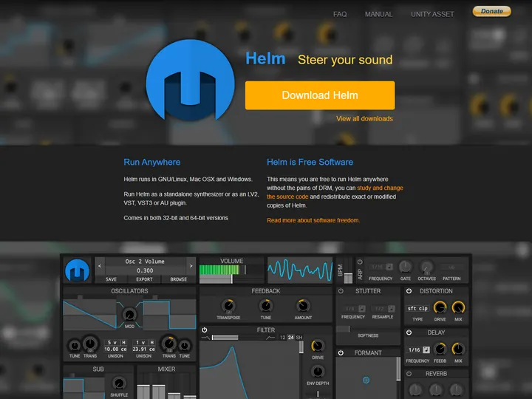Toggle the FORMANT power button
532x399 pixels.
341,353
